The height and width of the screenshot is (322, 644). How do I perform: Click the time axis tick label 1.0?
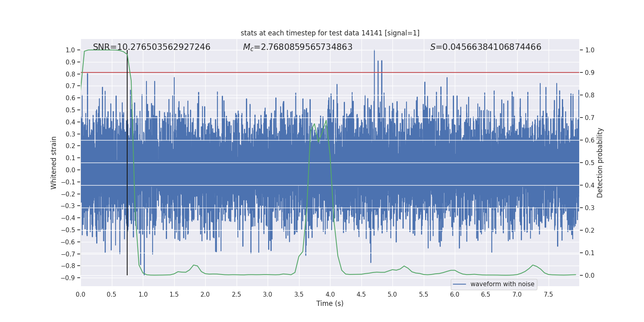pos(143,294)
